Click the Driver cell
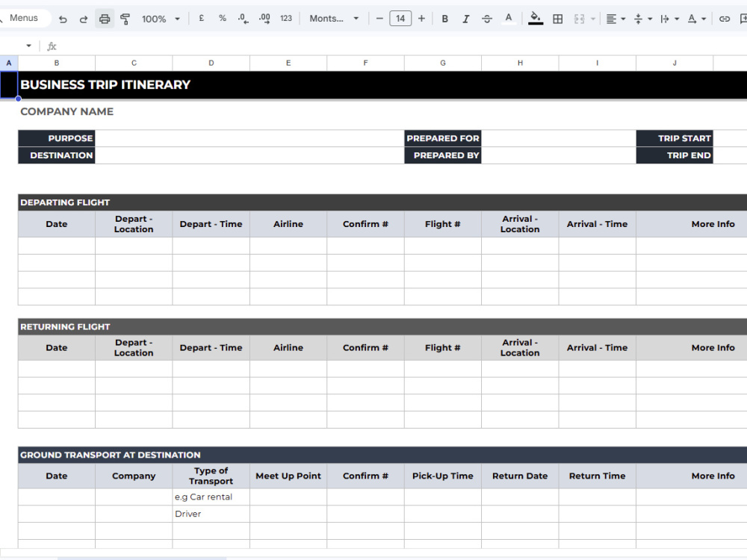 [211, 514]
